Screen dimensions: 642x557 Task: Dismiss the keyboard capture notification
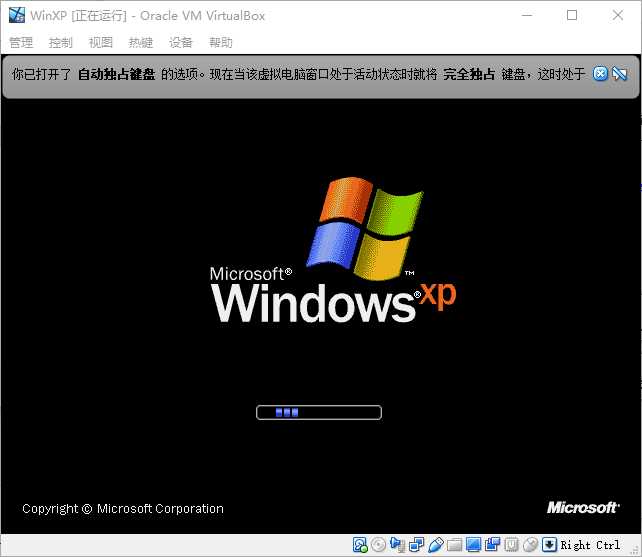(600, 74)
